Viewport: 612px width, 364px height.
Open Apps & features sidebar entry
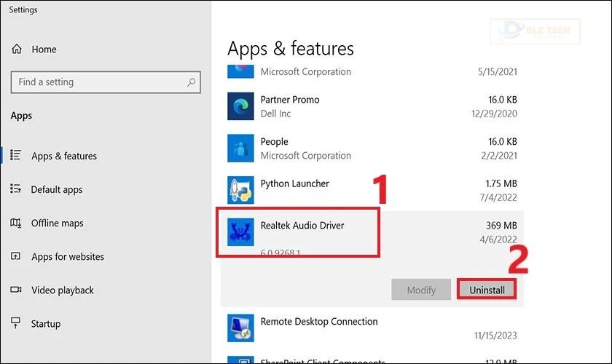pyautogui.click(x=64, y=156)
